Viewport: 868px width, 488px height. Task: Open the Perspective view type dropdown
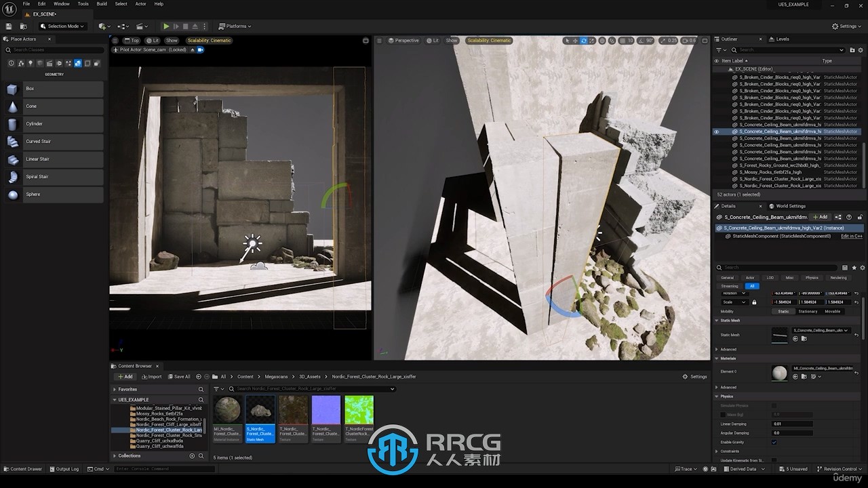click(x=403, y=41)
